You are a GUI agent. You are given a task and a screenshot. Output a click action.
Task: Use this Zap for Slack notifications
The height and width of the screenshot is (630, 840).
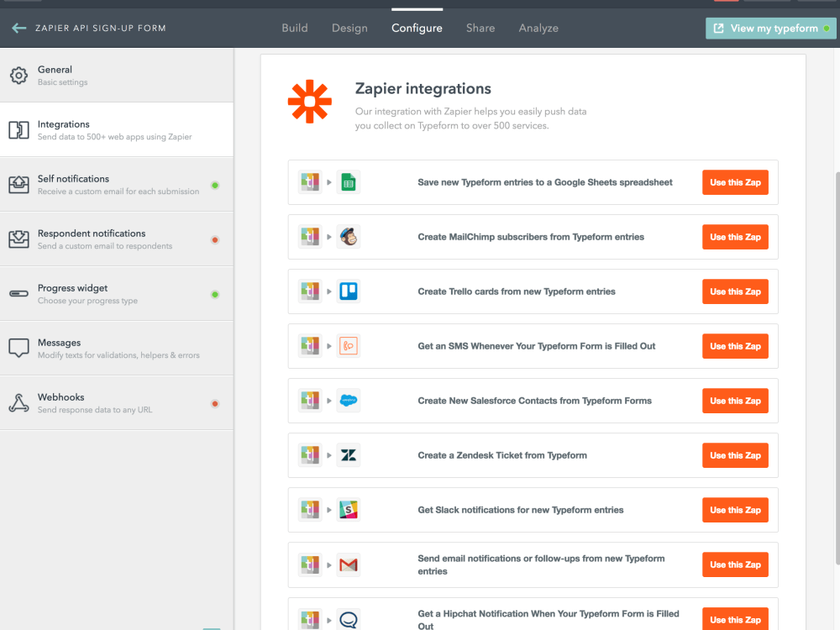coord(735,510)
